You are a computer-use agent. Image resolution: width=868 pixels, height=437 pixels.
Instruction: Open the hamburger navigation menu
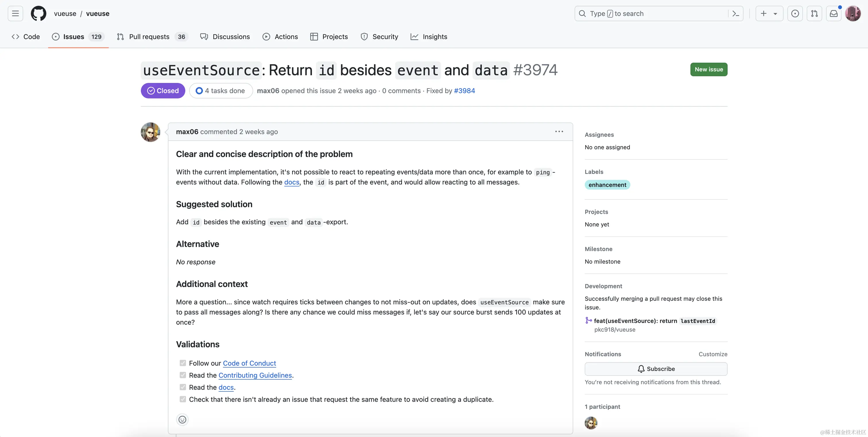click(x=15, y=13)
